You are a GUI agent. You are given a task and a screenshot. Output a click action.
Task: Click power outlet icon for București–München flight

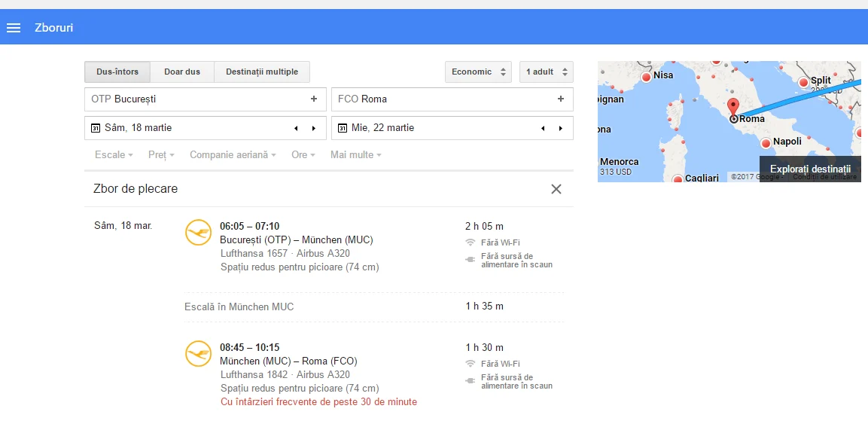click(471, 259)
